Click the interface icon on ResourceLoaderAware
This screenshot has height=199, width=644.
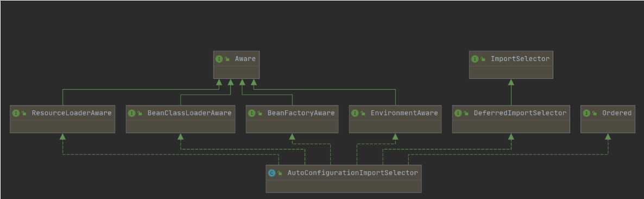[x=16, y=113]
